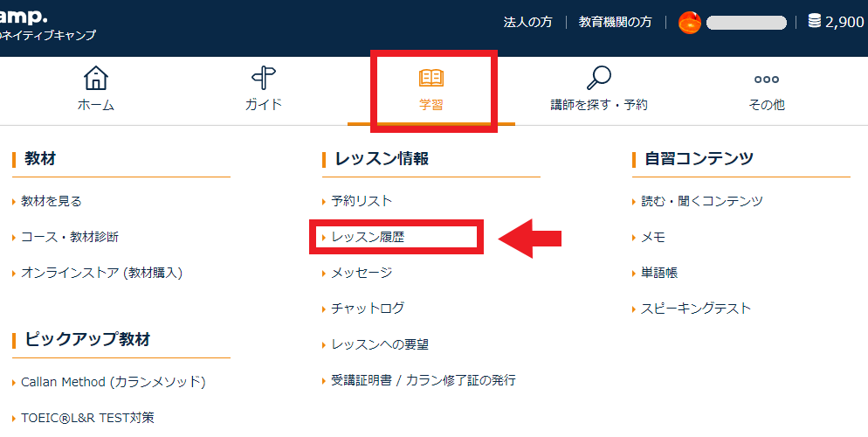This screenshot has height=437, width=868.
Task: Click the ネイティブキャンプ logo text
Action: pyautogui.click(x=48, y=36)
